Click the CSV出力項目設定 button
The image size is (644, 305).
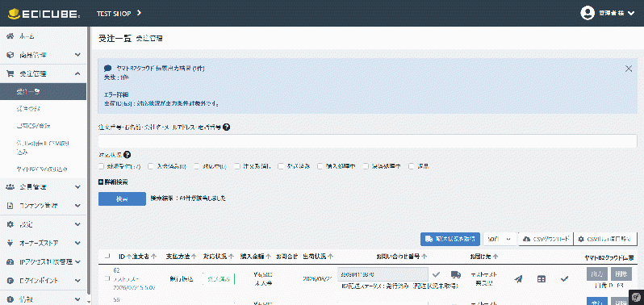click(605, 240)
